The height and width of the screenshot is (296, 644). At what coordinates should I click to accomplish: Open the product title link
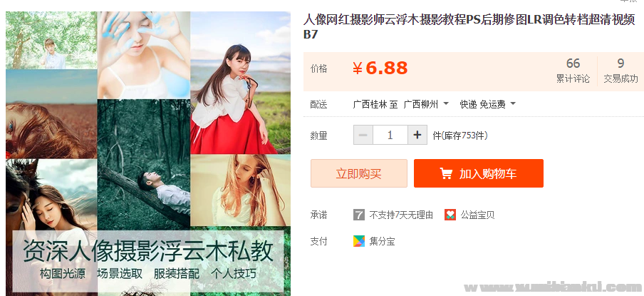coord(469,26)
